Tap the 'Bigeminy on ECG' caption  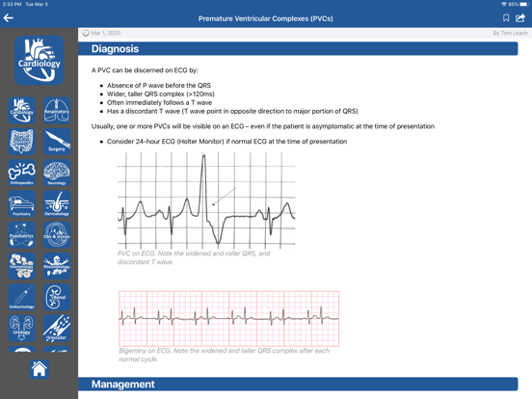pyautogui.click(x=224, y=355)
